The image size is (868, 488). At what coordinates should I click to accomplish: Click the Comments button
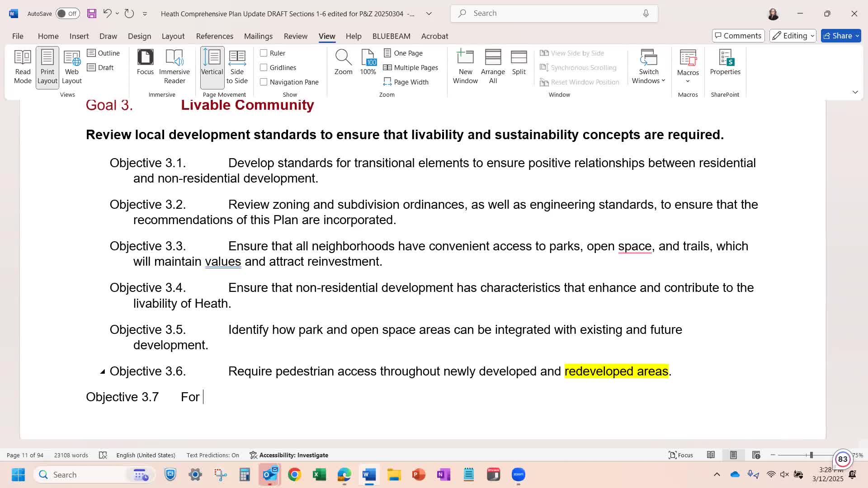coord(738,36)
